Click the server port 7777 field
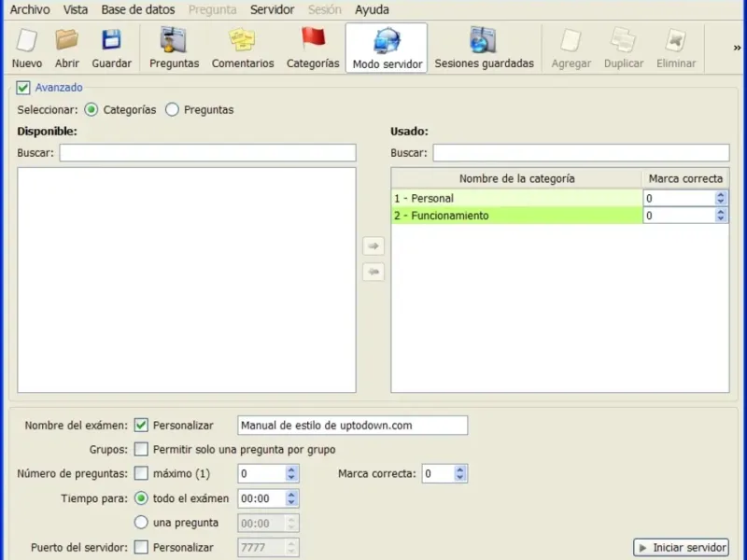 pos(268,548)
